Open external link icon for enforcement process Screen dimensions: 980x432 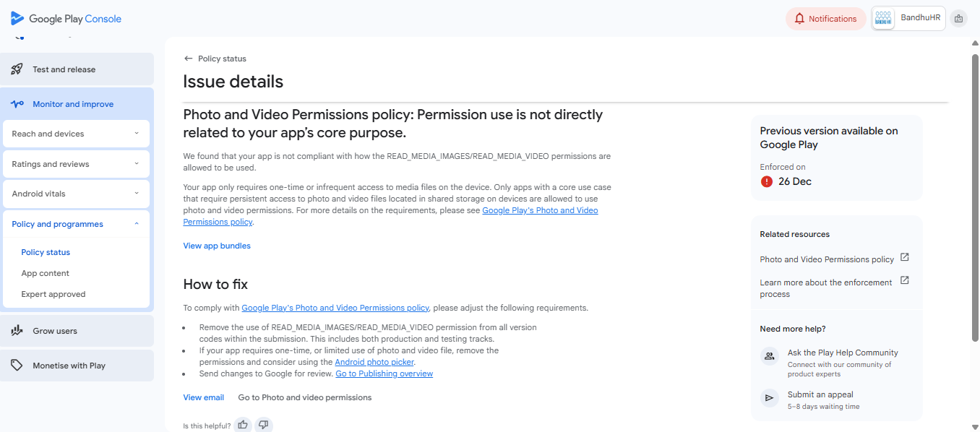(904, 281)
